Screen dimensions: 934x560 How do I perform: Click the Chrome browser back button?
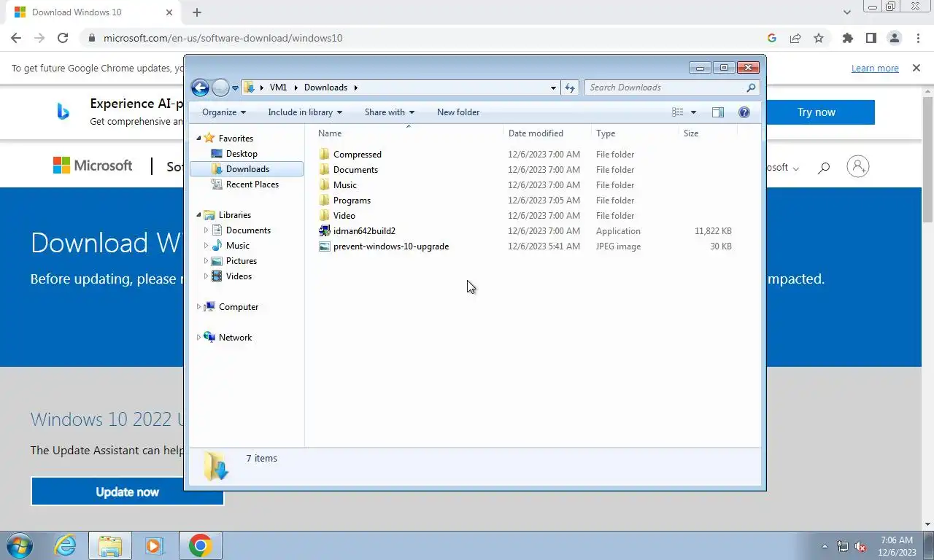(x=16, y=38)
